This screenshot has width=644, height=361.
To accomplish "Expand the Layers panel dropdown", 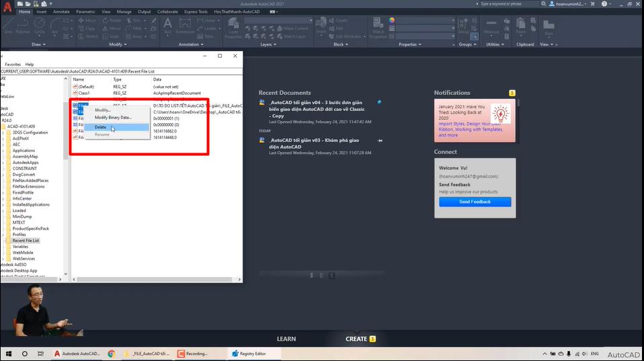I will (x=268, y=44).
